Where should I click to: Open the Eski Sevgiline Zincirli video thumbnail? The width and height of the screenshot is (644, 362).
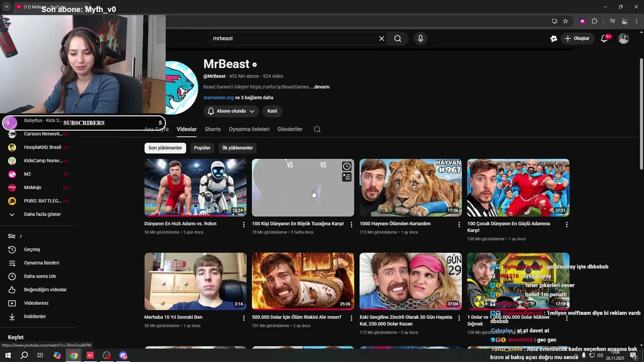coord(411,282)
